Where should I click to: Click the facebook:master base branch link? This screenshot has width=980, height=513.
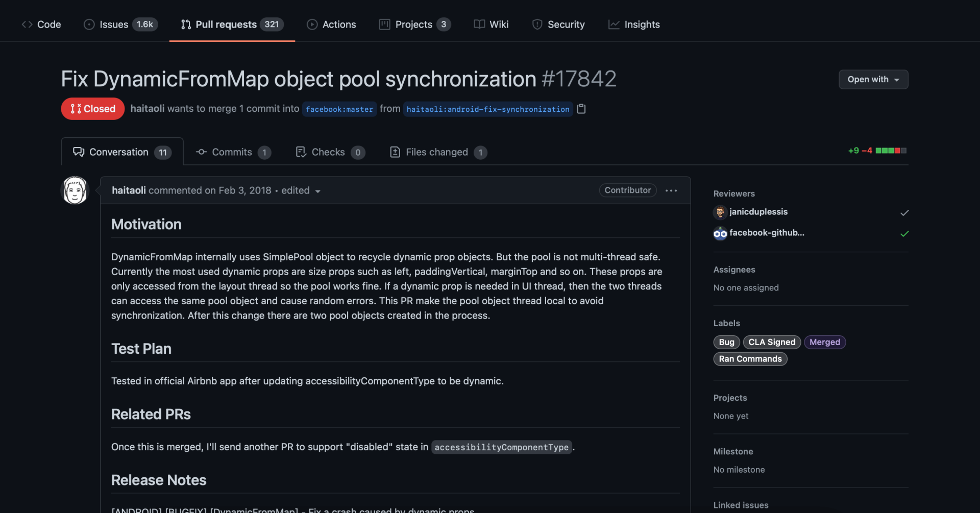coord(339,109)
